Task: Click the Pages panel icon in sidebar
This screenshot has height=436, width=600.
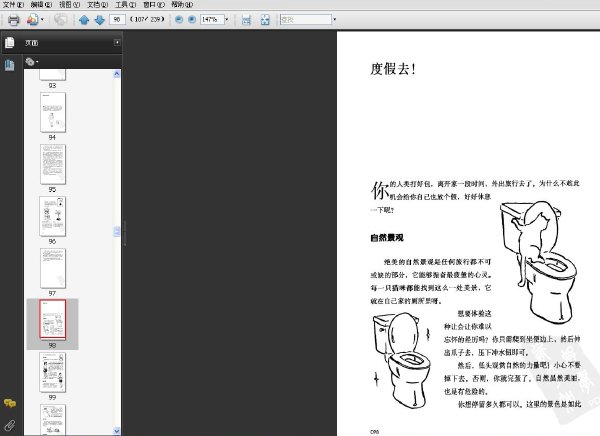Action: [x=10, y=42]
